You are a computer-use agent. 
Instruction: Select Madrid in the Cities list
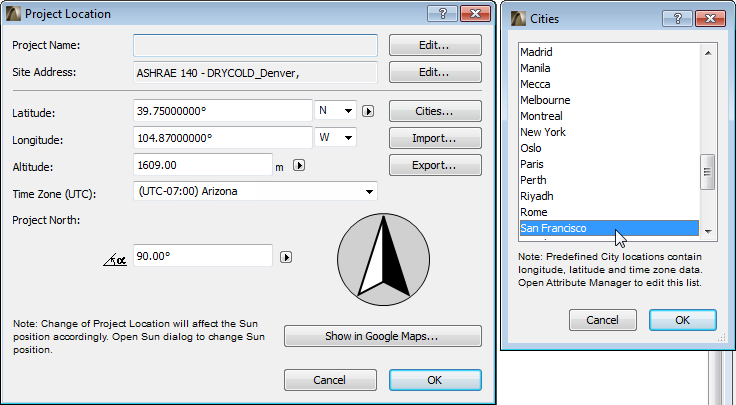coord(609,52)
